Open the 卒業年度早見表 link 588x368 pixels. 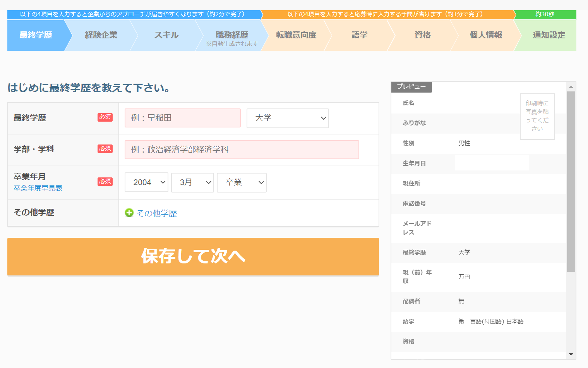click(x=38, y=188)
